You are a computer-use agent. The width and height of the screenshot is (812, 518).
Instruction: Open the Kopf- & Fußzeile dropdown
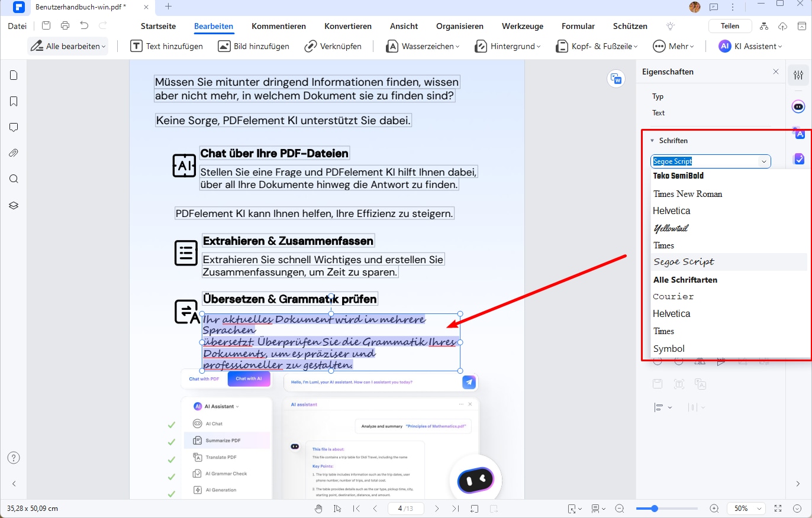pyautogui.click(x=598, y=46)
